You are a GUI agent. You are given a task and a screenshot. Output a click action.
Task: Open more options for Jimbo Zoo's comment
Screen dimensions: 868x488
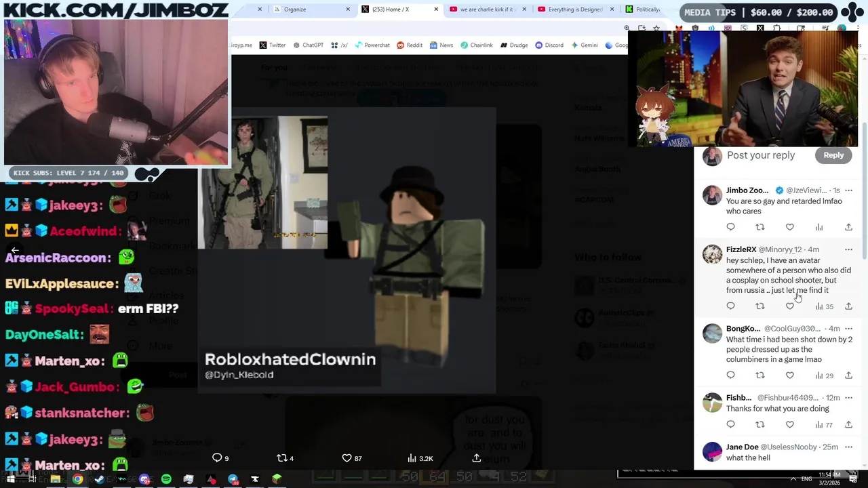848,190
